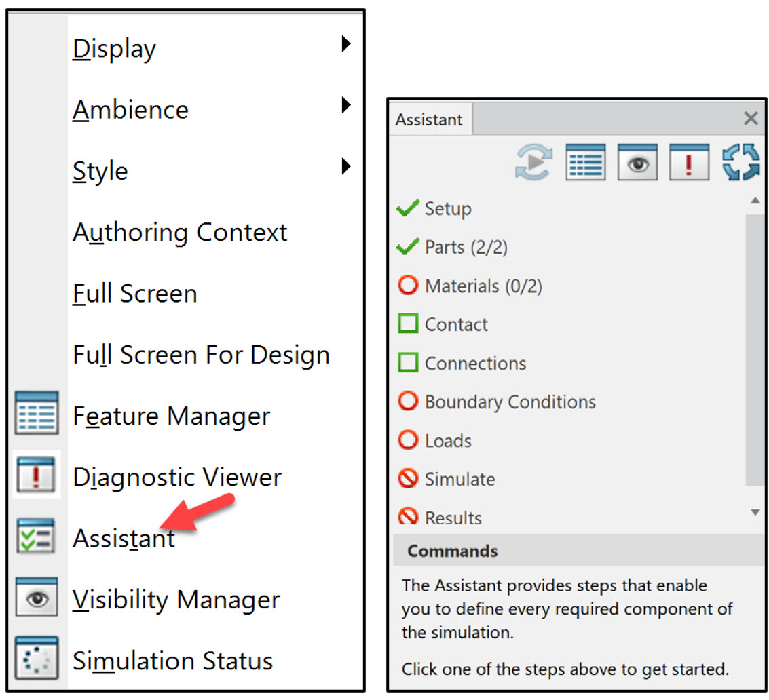The image size is (769, 700).
Task: Choose Full Screen menu entry
Action: 135,294
